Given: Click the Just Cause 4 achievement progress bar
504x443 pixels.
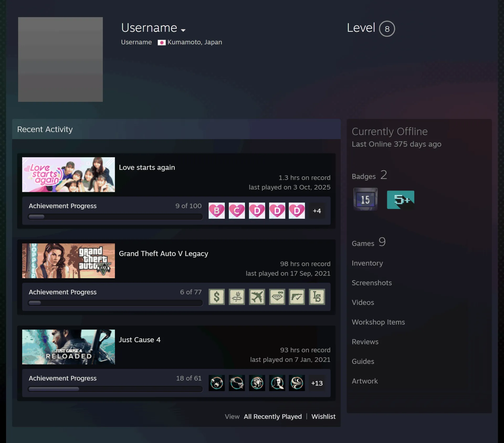Looking at the screenshot, I should point(115,389).
